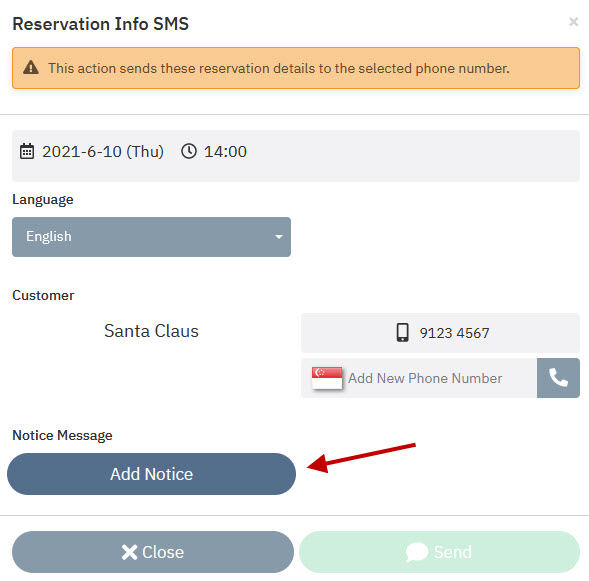This screenshot has width=589, height=581.
Task: Click the telephone handset add-number button
Action: pos(558,378)
